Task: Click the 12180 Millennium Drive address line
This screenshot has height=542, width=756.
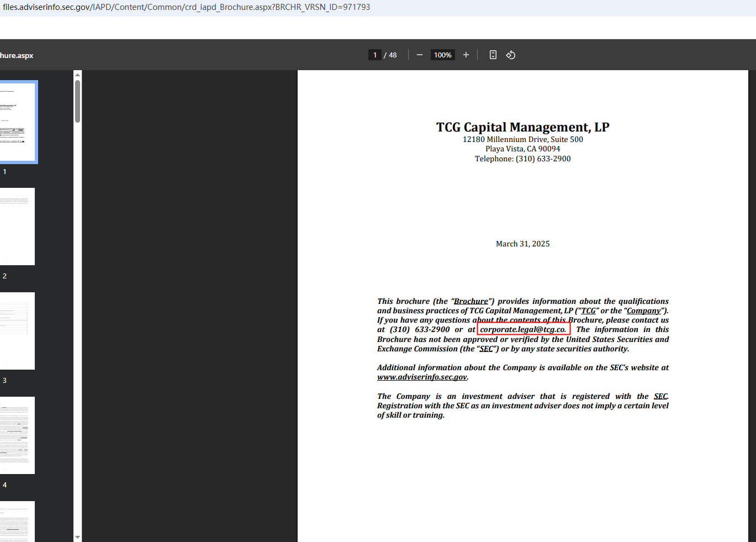Action: 523,139
